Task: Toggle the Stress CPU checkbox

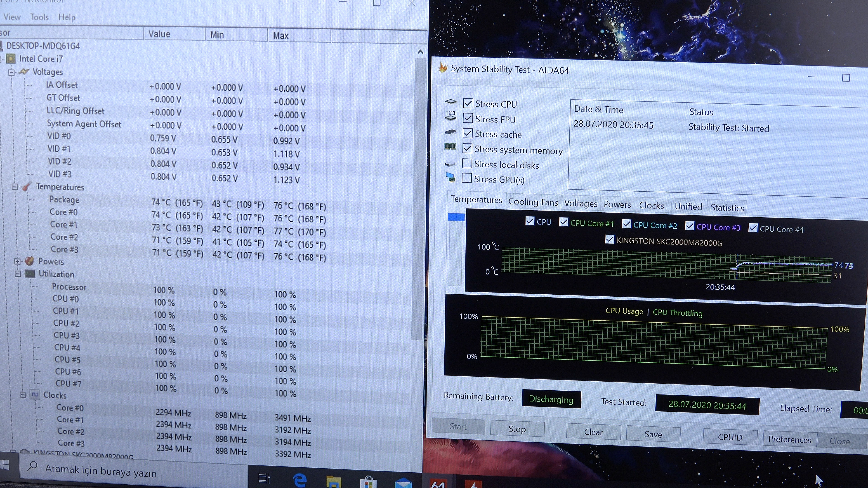Action: pos(468,103)
